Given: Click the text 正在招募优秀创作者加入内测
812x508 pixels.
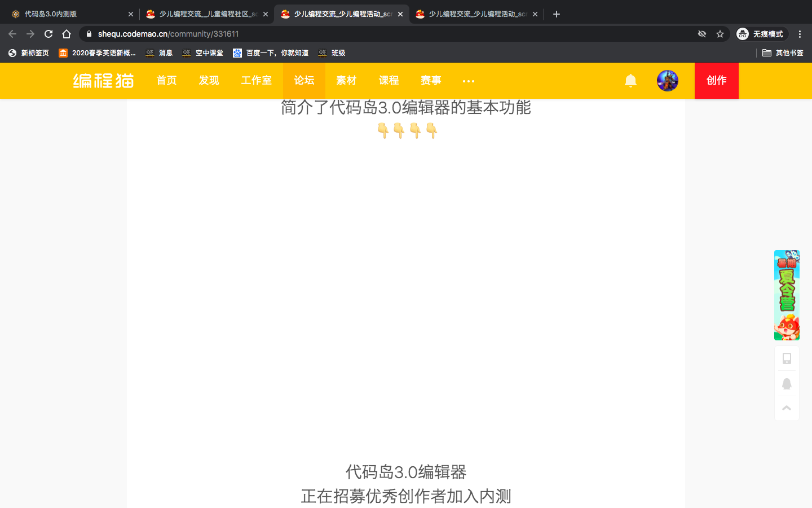Looking at the screenshot, I should (406, 496).
